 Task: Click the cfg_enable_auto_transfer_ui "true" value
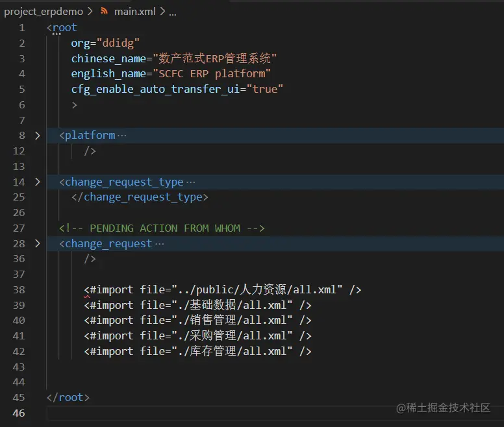[x=264, y=90]
